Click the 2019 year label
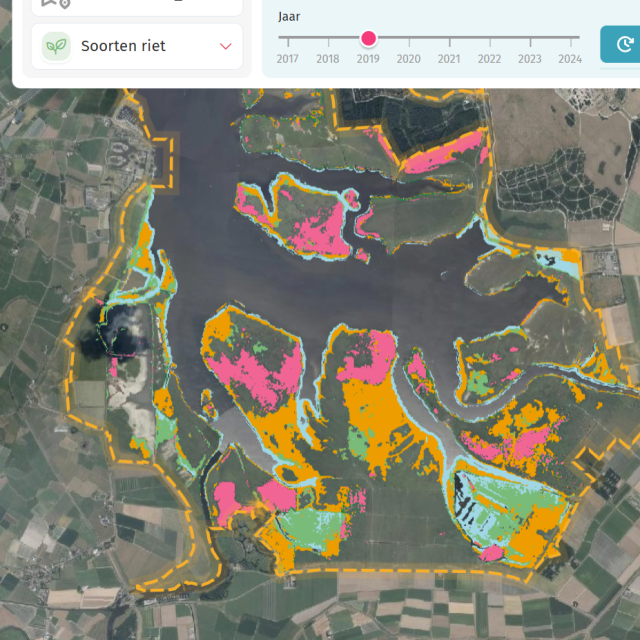This screenshot has width=640, height=640. pyautogui.click(x=368, y=59)
